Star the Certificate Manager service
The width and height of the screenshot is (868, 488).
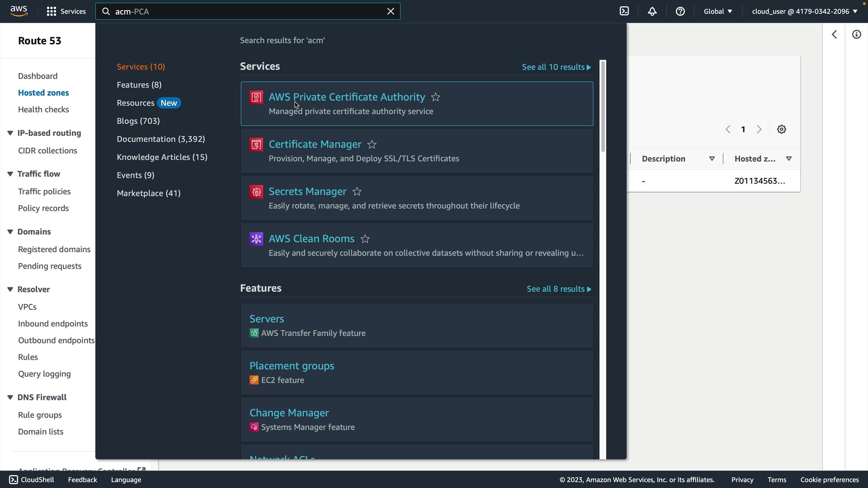372,145
